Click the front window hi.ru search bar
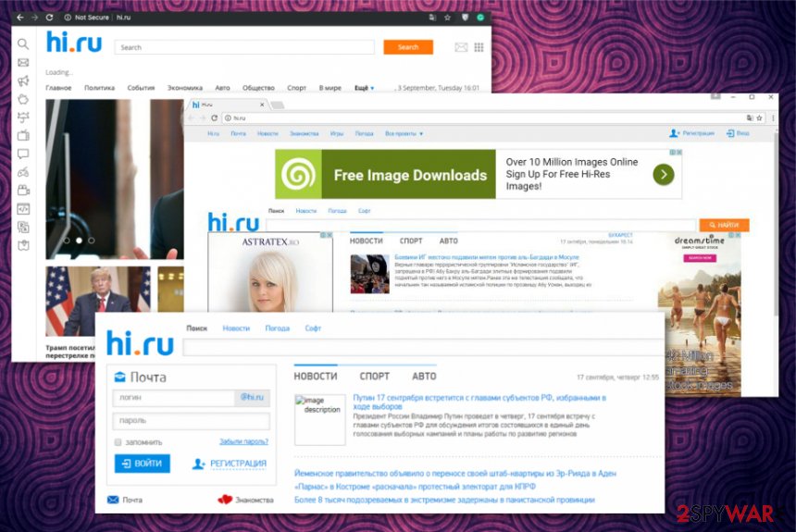The height and width of the screenshot is (532, 796). coord(423,348)
